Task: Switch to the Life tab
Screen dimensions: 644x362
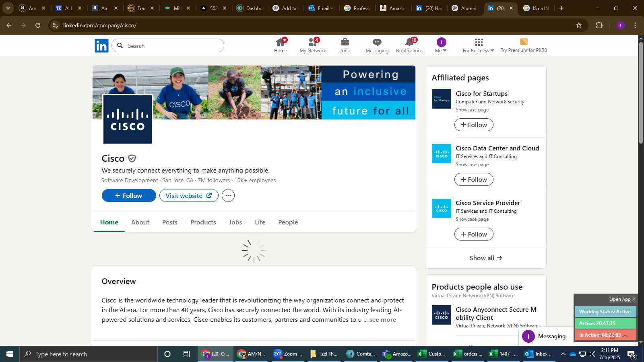Action: tap(260, 222)
